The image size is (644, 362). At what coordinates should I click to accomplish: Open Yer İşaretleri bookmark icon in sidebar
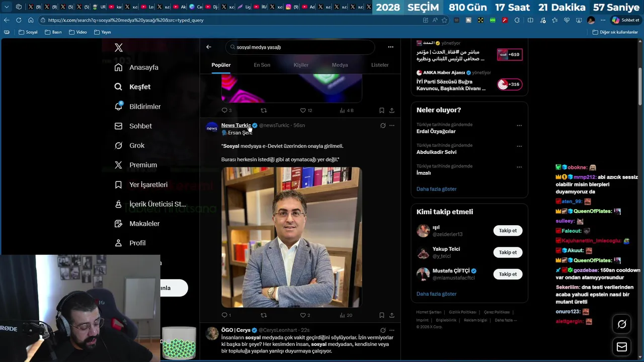[118, 185]
